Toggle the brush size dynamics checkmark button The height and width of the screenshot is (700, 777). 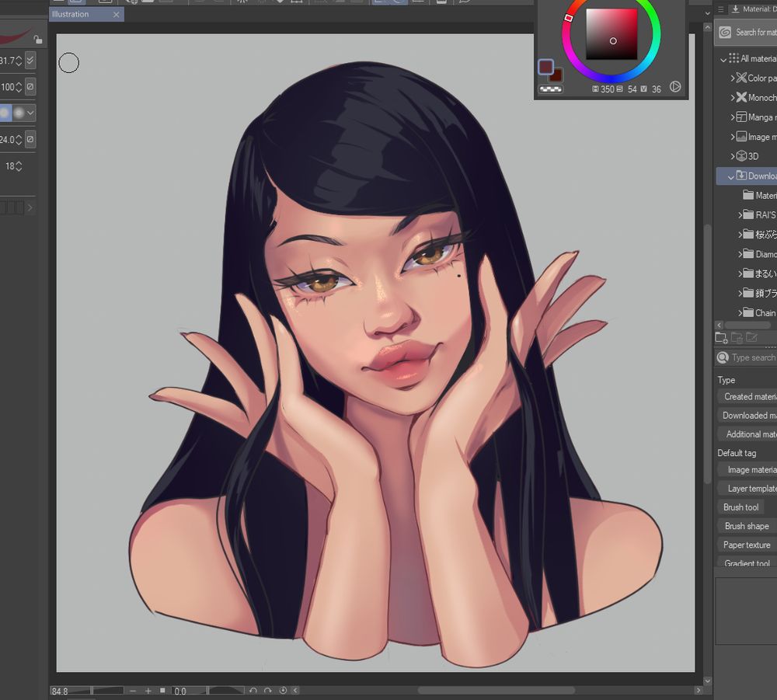(30, 61)
